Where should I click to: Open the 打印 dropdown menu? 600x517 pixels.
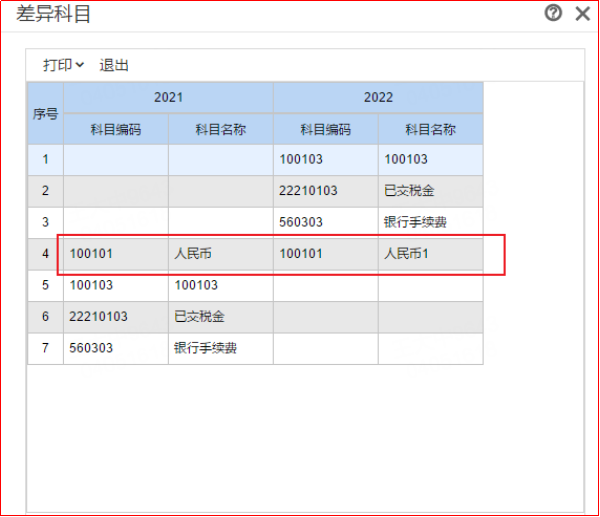[x=63, y=65]
